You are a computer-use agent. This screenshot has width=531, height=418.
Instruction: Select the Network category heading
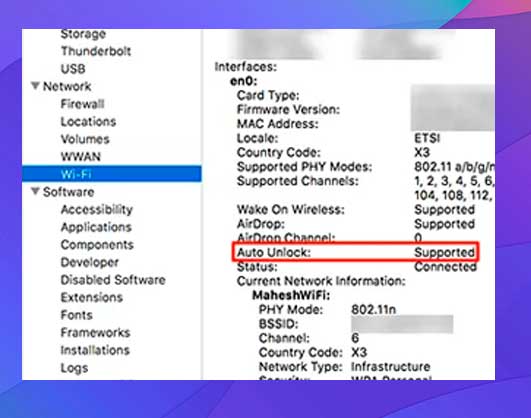(67, 86)
